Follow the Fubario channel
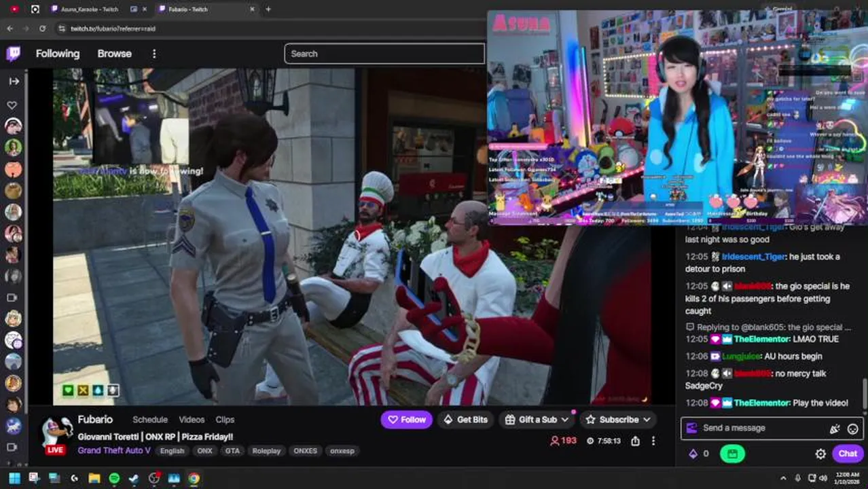 point(407,420)
